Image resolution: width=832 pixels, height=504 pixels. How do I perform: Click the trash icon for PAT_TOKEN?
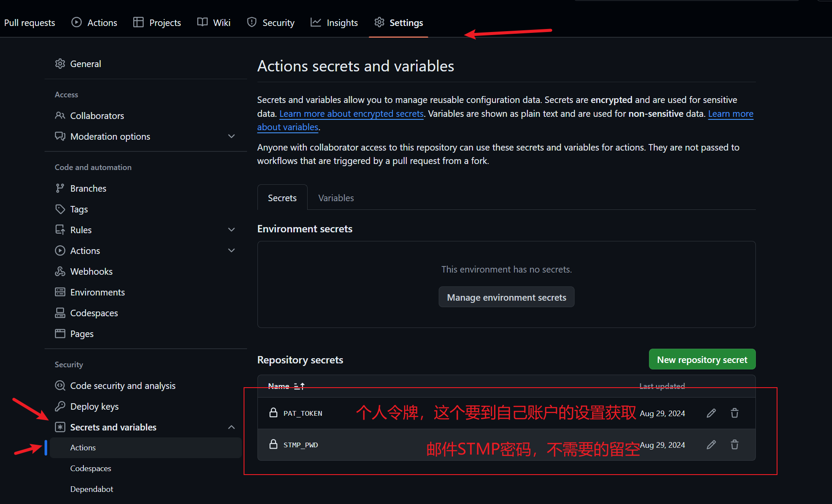[x=734, y=413]
